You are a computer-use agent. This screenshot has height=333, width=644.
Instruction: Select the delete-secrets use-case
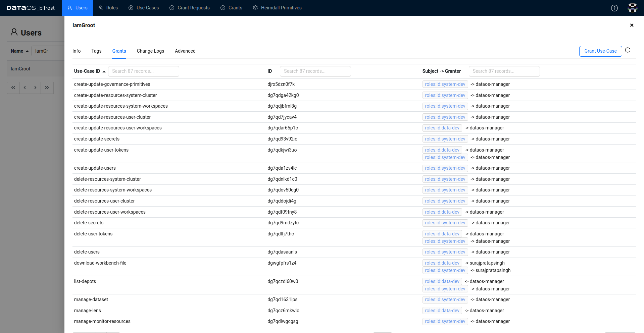pyautogui.click(x=89, y=223)
